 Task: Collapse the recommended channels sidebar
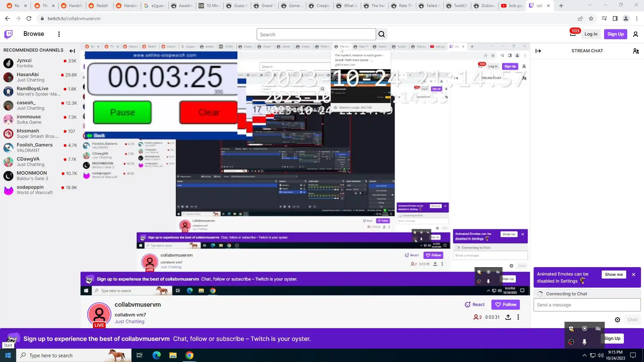(72, 51)
